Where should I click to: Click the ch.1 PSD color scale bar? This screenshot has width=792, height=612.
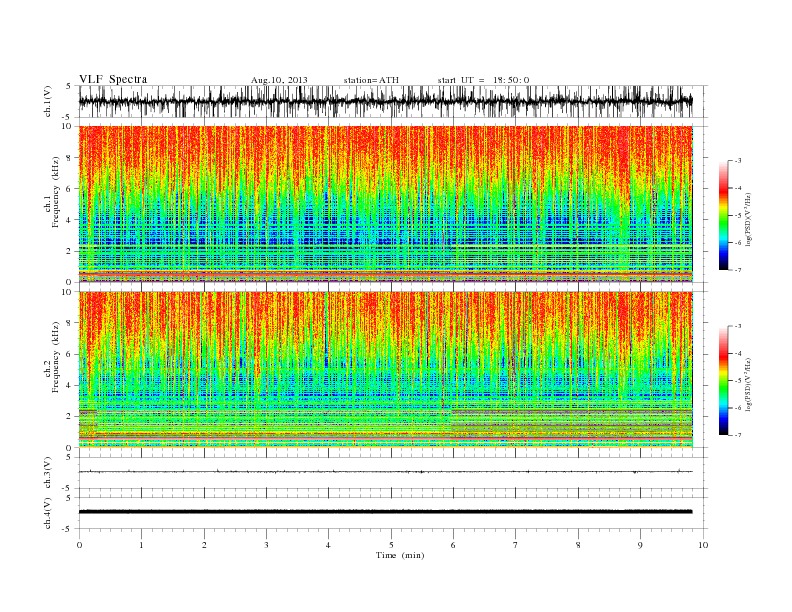coord(724,215)
